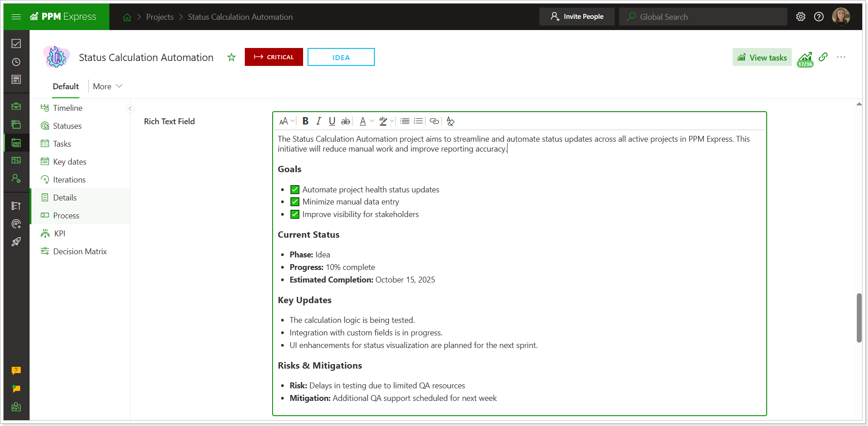
Task: Mark project as favorite with the star
Action: (231, 57)
